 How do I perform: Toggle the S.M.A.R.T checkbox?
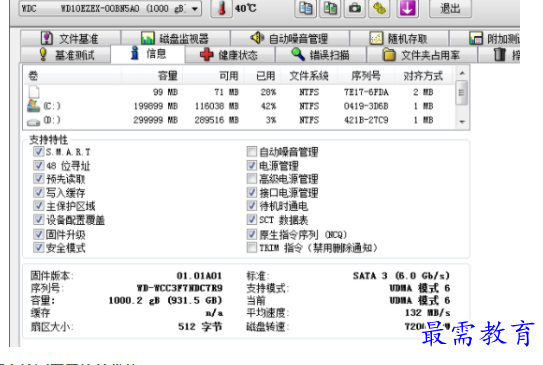click(x=38, y=152)
